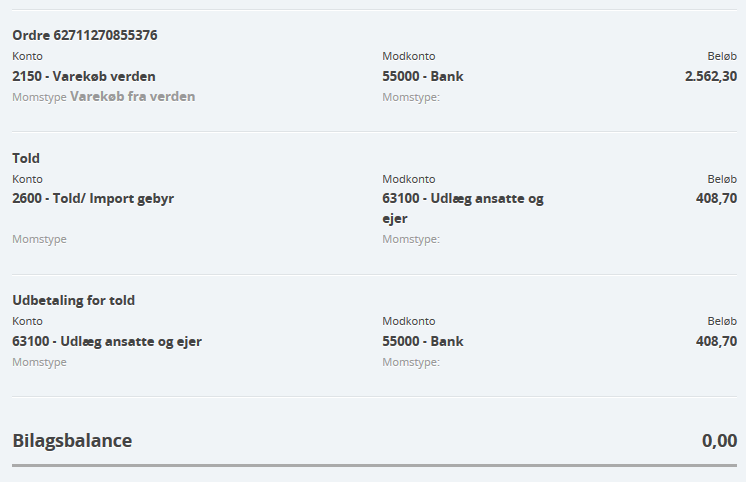Select 55000 - Bank in the Ordre entry

(x=422, y=76)
